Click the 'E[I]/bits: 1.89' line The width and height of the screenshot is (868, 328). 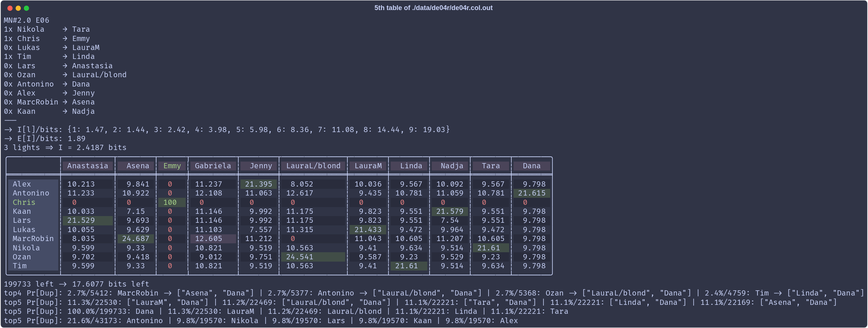point(44,138)
